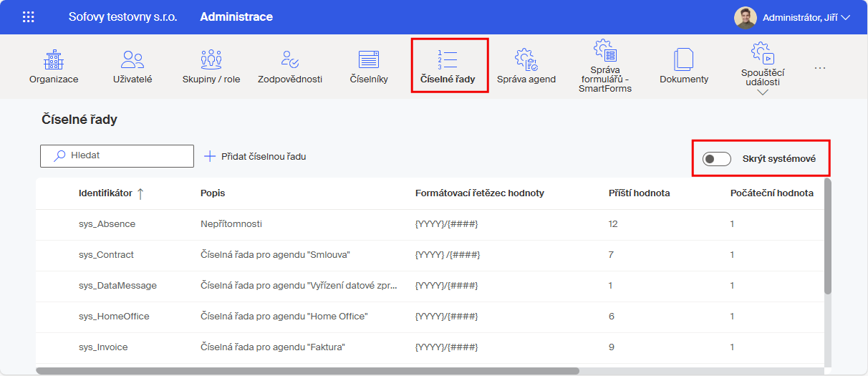
Task: Show more toolbar items via ellipsis
Action: [820, 68]
